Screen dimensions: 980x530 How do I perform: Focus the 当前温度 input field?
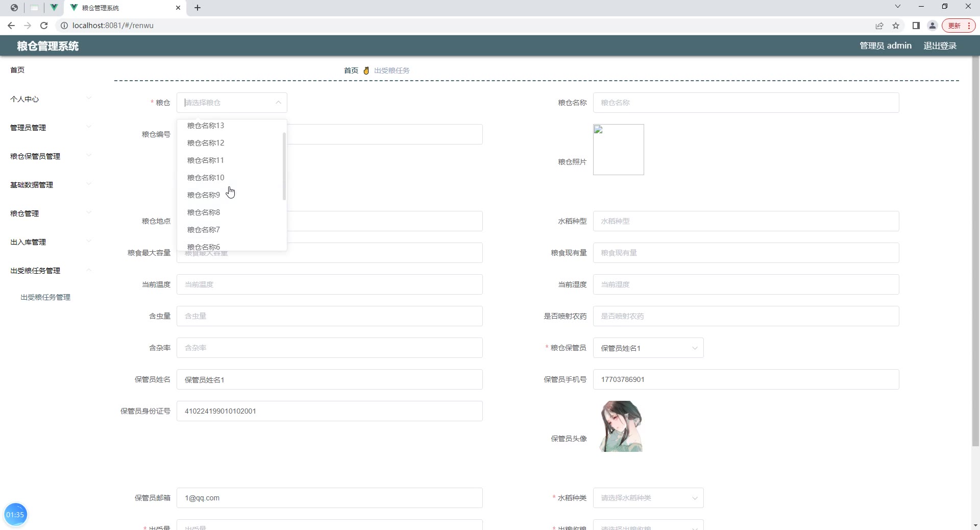click(329, 284)
